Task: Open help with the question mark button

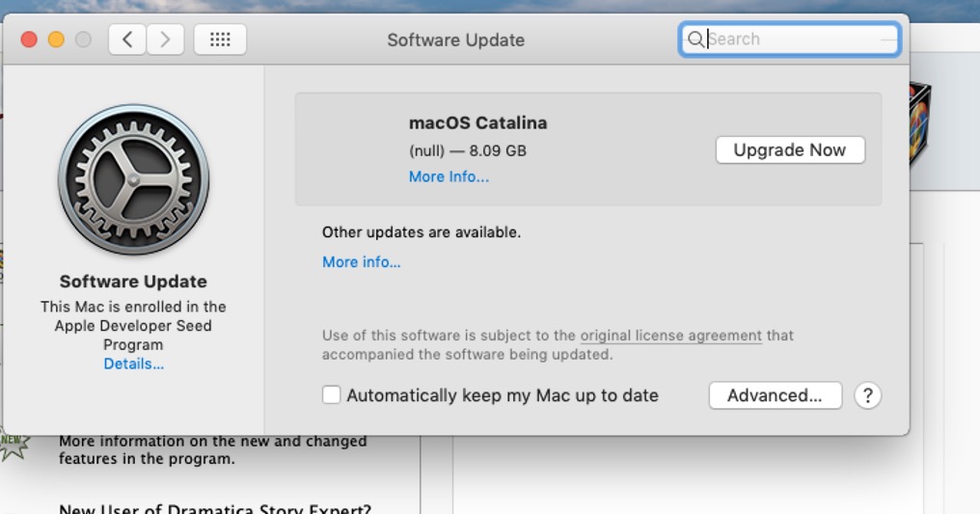Action: [867, 395]
